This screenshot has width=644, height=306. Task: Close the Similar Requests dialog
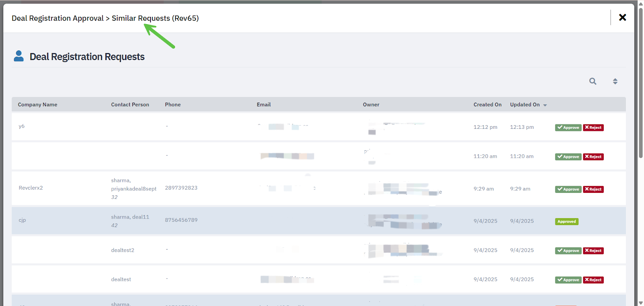coord(622,17)
